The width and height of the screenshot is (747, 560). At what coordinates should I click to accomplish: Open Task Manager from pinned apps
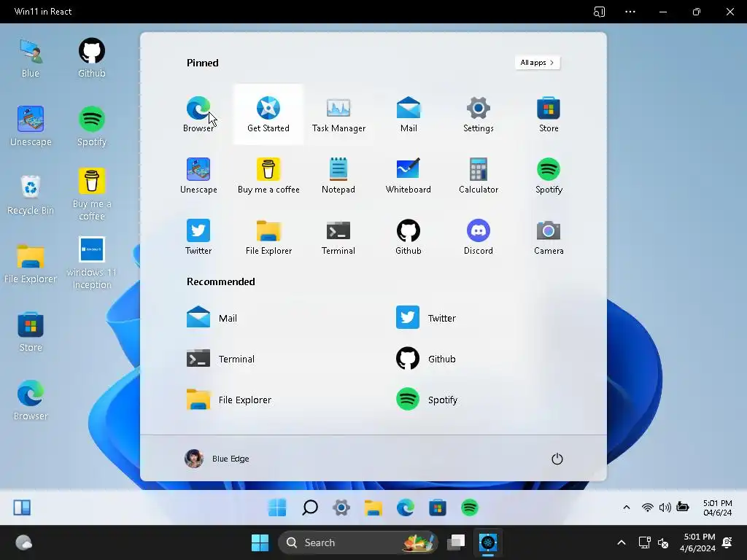[x=338, y=114]
